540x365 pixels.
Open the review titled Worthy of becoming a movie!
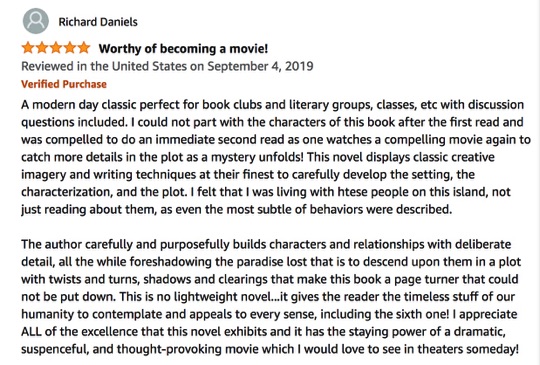pyautogui.click(x=183, y=49)
